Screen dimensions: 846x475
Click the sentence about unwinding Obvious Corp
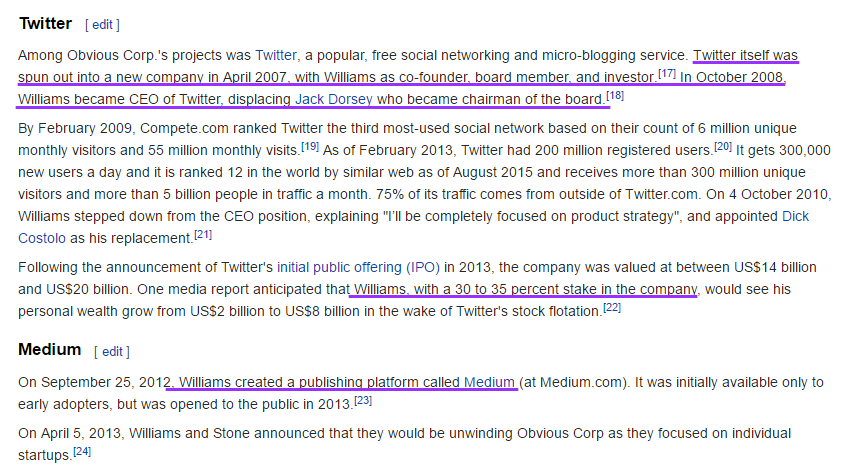coord(405,444)
